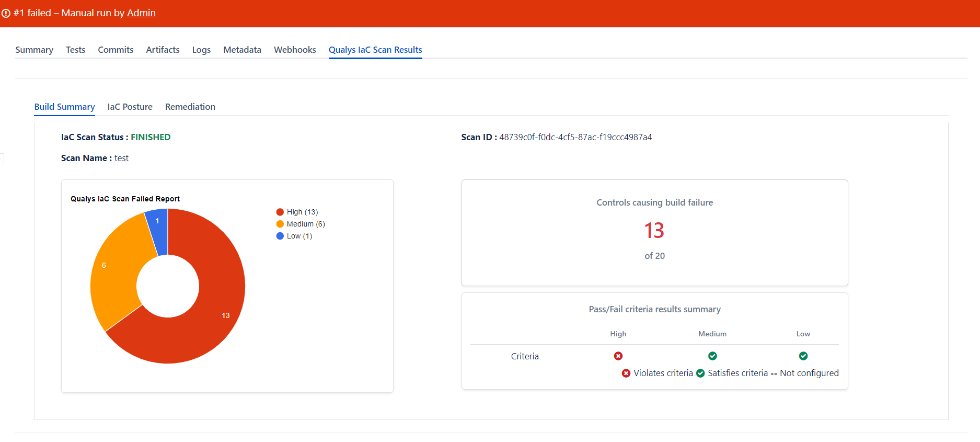Switch to the Remediation sub-tab
980x442 pixels.
click(x=190, y=107)
